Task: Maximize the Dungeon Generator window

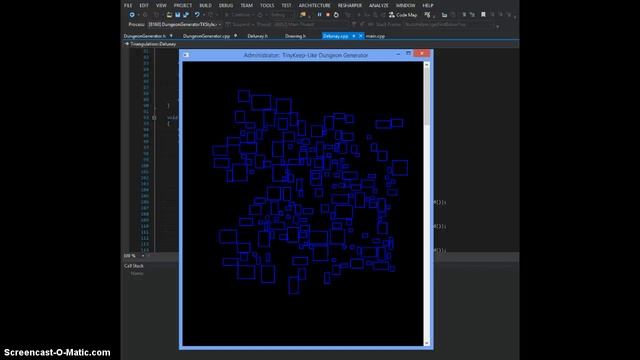Action: (x=408, y=53)
